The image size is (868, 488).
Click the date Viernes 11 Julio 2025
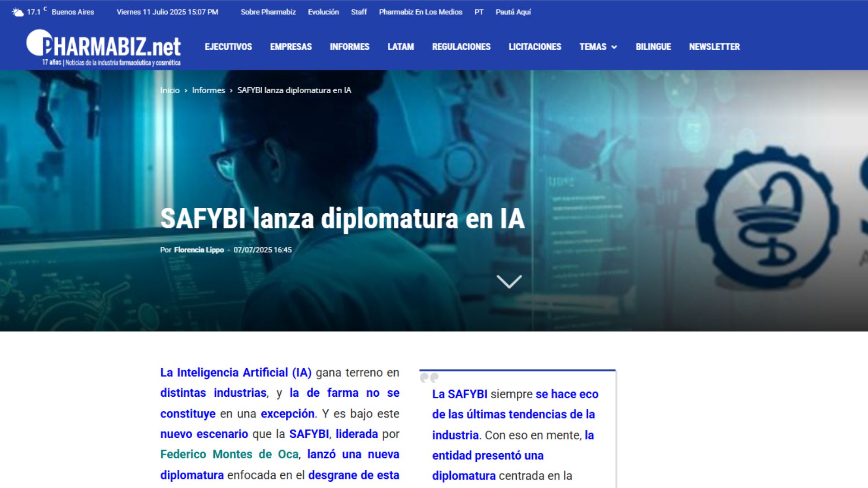pos(151,12)
